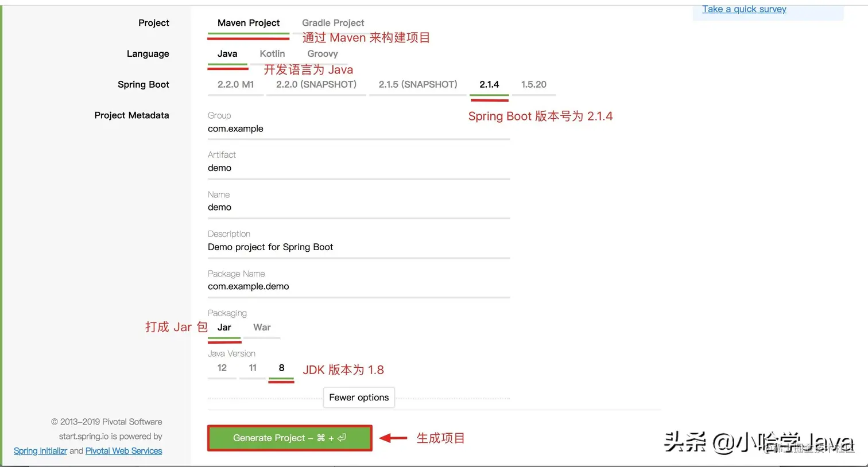Click the Spring Boot row label
The image size is (868, 467).
[144, 84]
